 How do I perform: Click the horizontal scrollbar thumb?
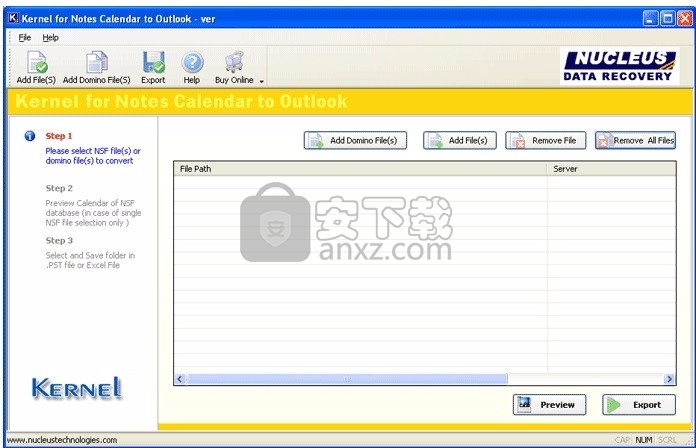pyautogui.click(x=347, y=379)
